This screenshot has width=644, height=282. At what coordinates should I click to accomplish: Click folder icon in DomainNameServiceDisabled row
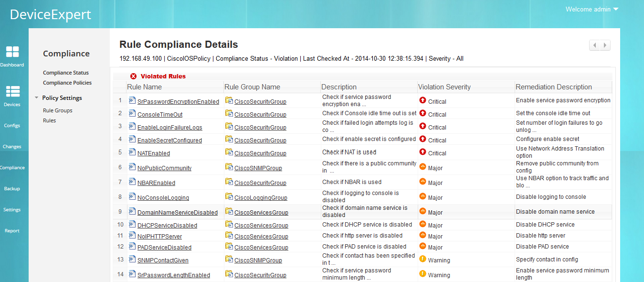pos(229,211)
